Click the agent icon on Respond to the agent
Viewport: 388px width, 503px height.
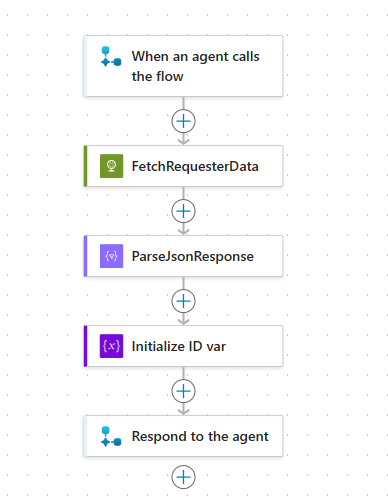(111, 436)
